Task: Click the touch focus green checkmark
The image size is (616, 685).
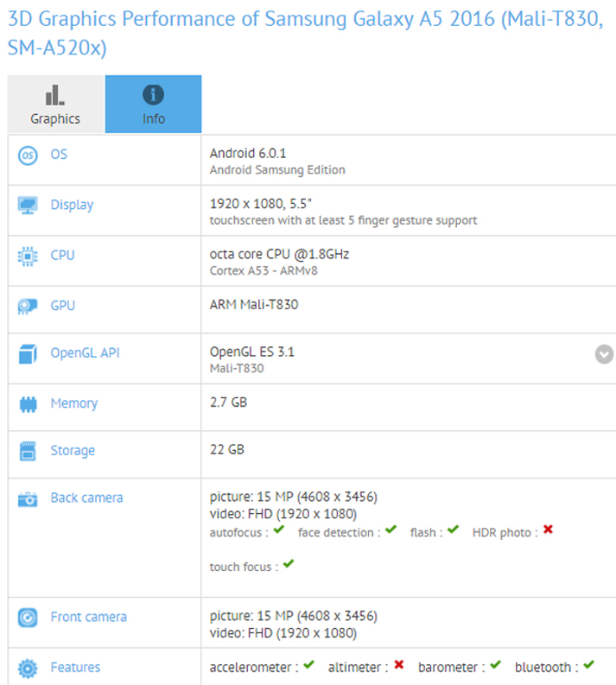Action: tap(289, 564)
